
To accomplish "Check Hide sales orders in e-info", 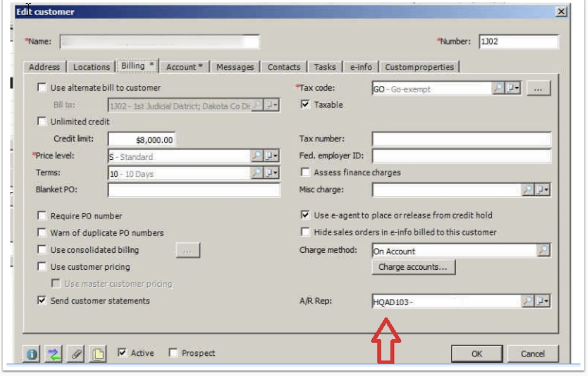I will (x=305, y=232).
